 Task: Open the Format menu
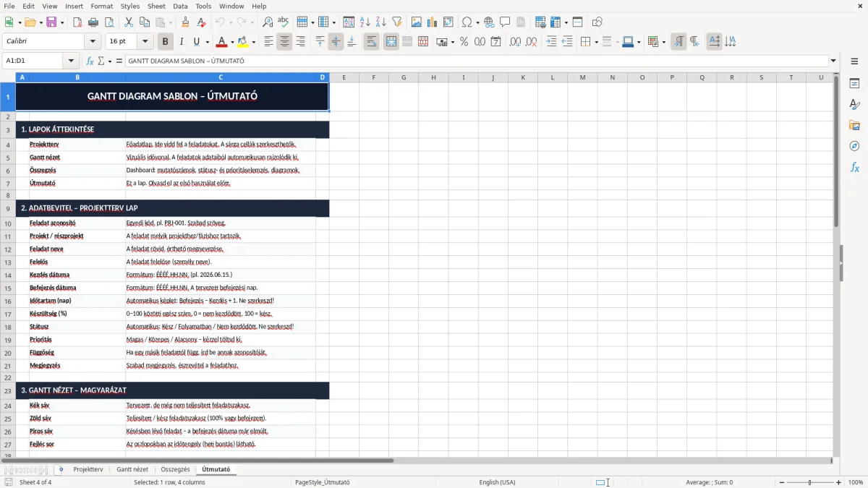click(x=101, y=6)
